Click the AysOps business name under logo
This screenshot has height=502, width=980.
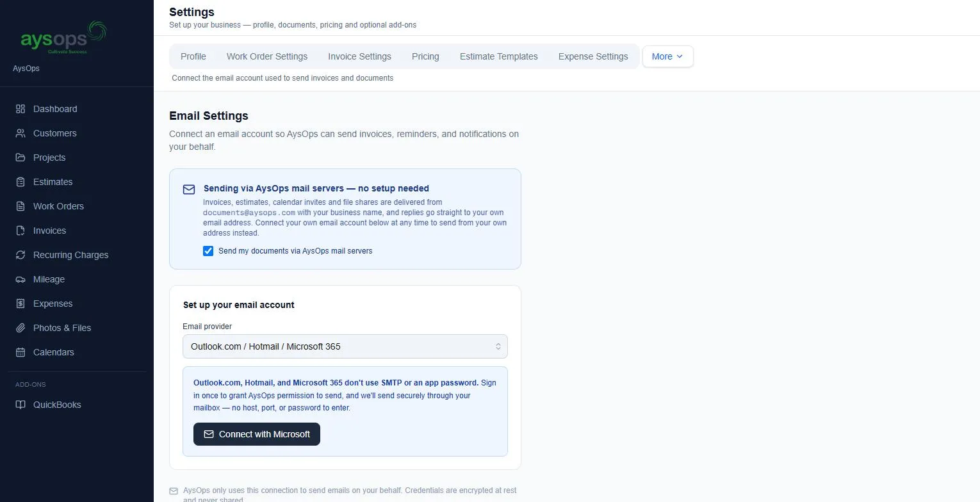pyautogui.click(x=26, y=69)
